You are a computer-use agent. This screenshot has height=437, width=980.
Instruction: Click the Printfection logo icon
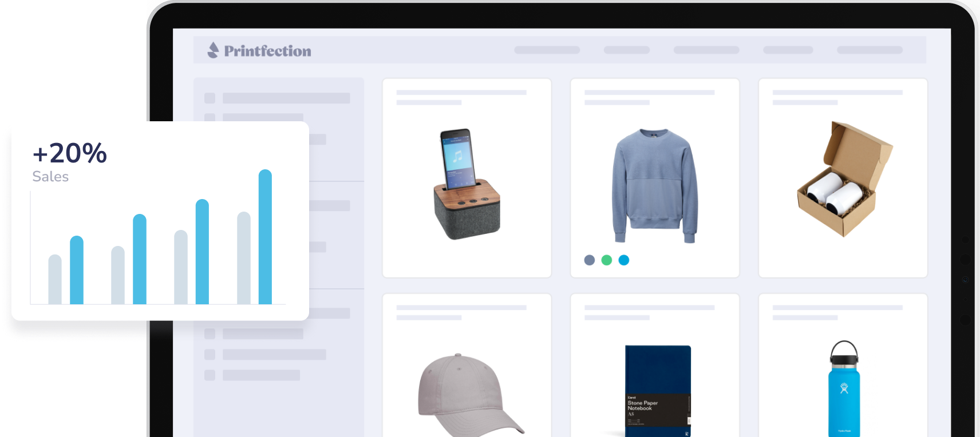click(213, 50)
